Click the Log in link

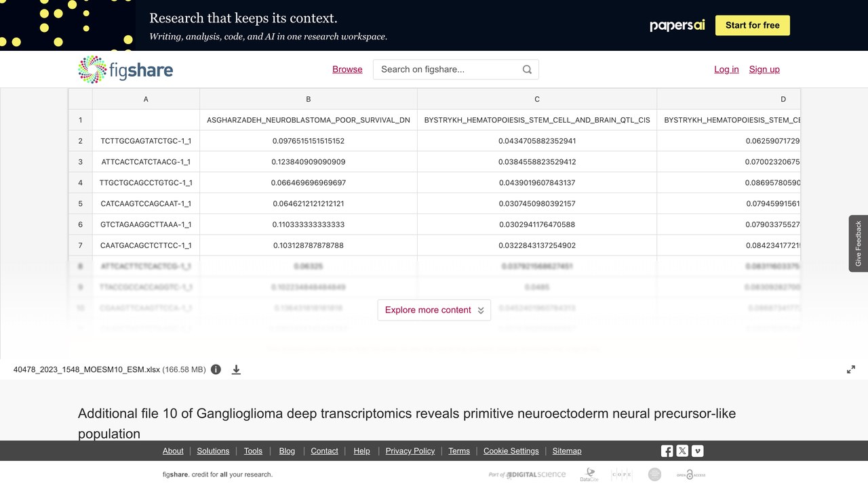coord(726,69)
